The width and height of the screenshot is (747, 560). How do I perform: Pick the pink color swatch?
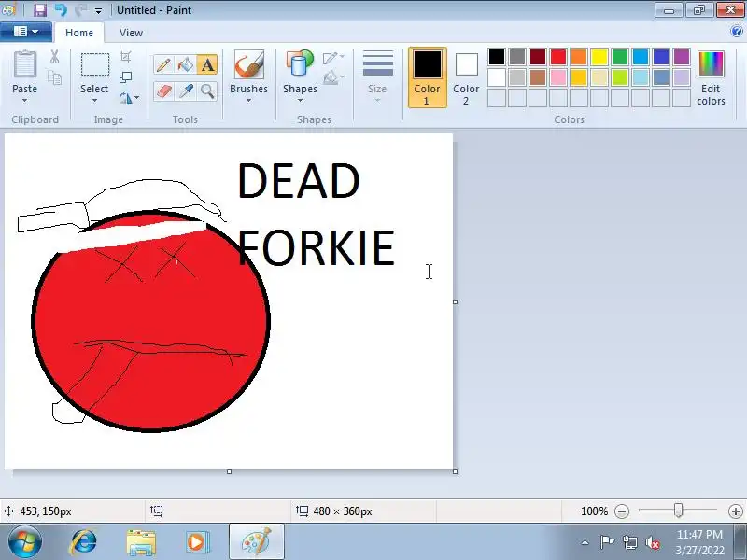(558, 77)
